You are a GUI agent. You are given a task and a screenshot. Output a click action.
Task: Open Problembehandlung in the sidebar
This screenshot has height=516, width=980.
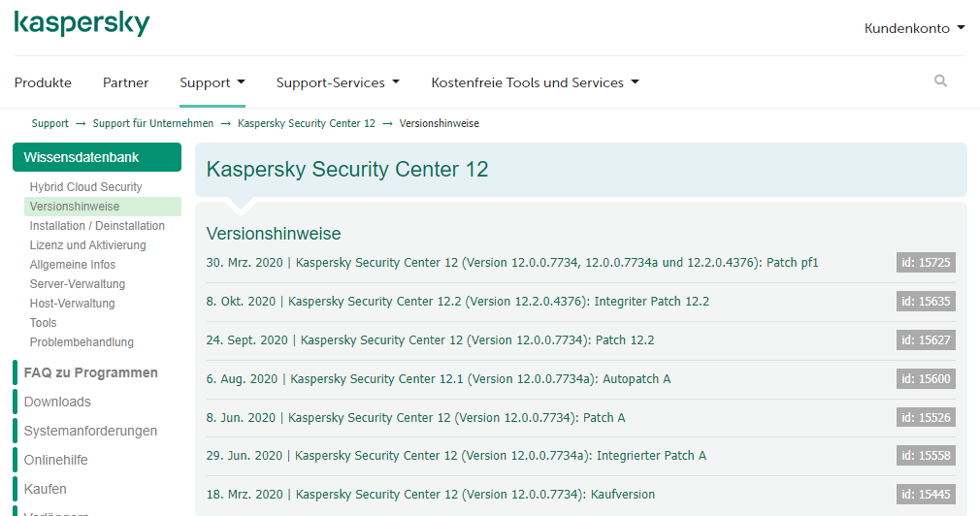click(82, 342)
